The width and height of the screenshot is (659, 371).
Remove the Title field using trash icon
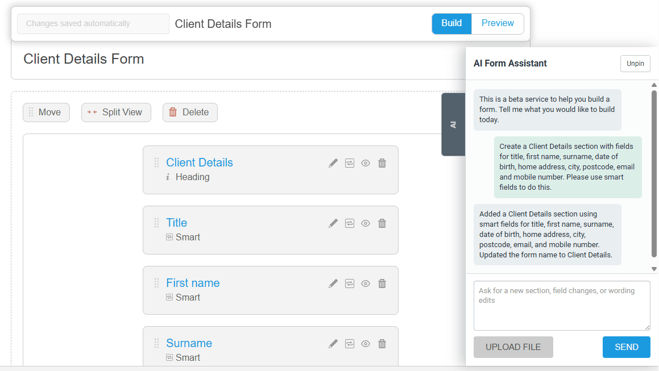click(x=382, y=223)
